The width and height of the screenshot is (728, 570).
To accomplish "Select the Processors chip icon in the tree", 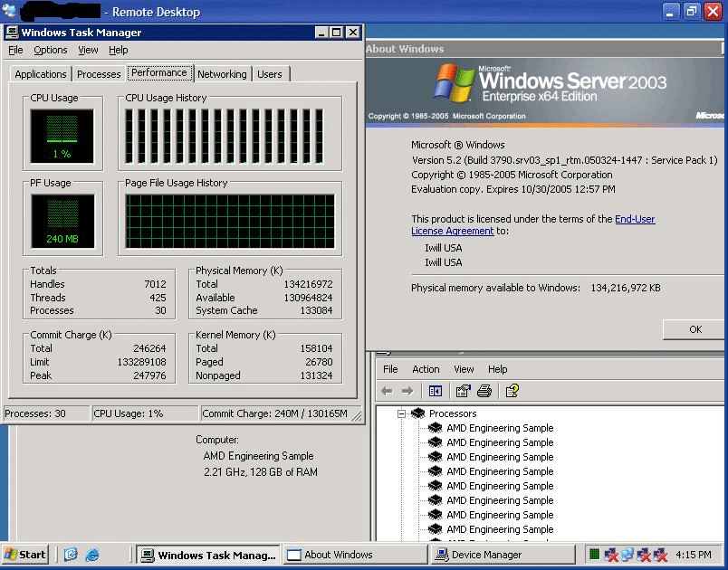I will tap(417, 413).
